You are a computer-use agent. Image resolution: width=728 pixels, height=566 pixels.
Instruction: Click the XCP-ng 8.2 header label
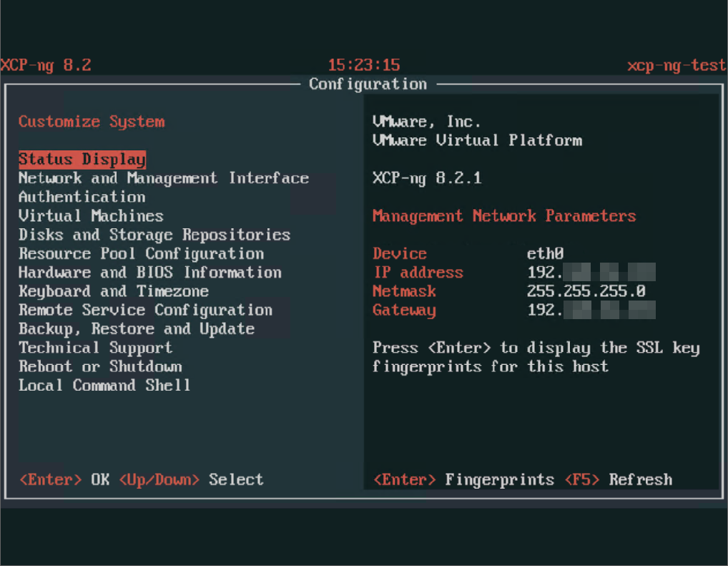coord(46,65)
